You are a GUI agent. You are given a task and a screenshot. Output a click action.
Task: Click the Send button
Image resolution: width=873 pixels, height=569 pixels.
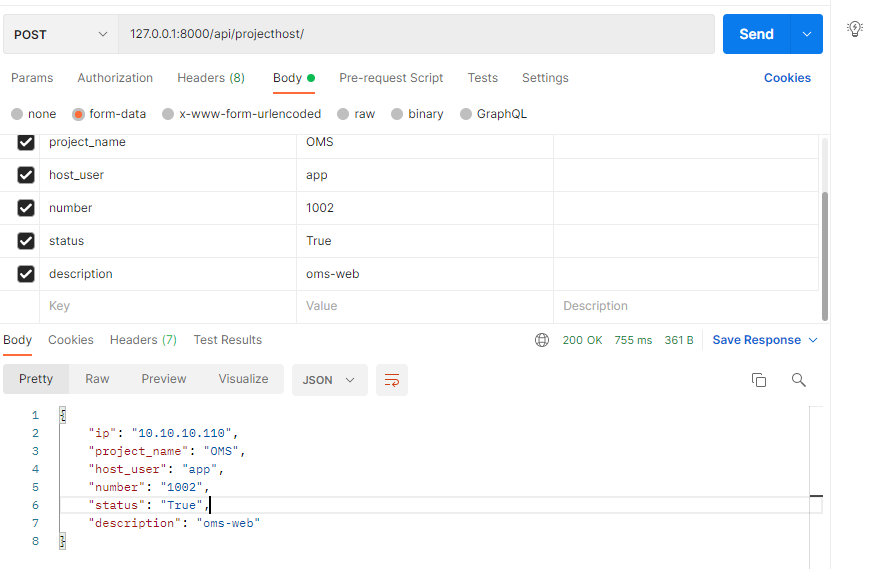coord(757,35)
